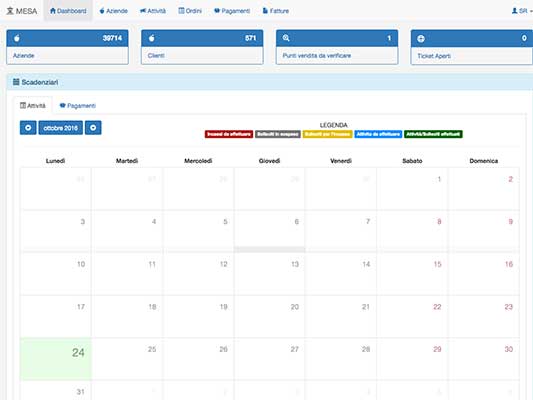Select day 17 in the calendar

[81, 307]
